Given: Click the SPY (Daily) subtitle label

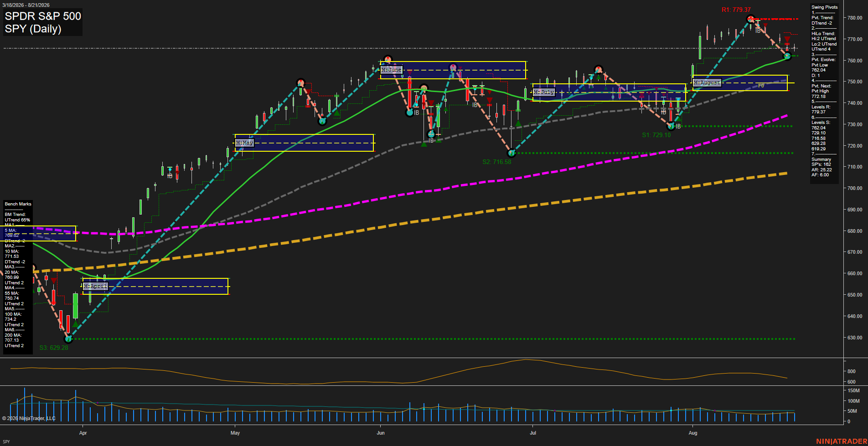Looking at the screenshot, I should 33,29.
